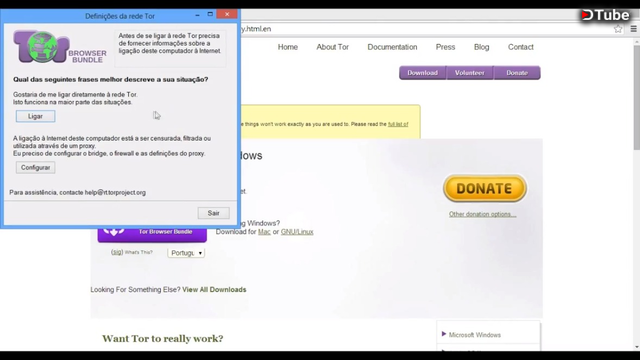Open the View All Downloads link
Screen dimensions: 640x360
[x=214, y=289]
